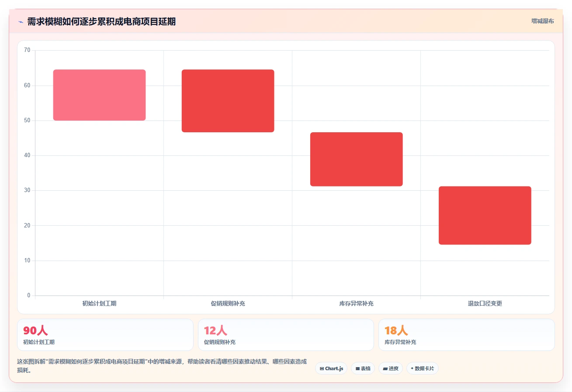Image resolution: width=572 pixels, height=392 pixels.
Task: Click the lightning icon beside the title
Action: [21, 22]
